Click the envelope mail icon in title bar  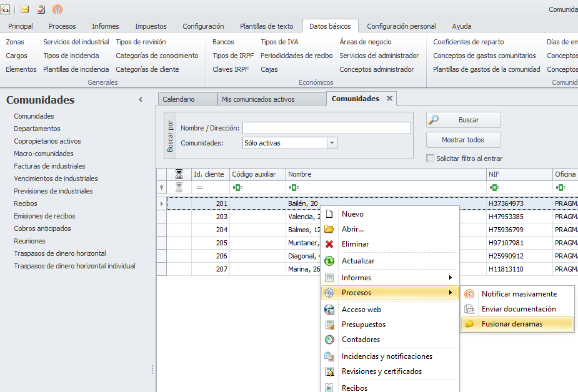click(x=25, y=9)
